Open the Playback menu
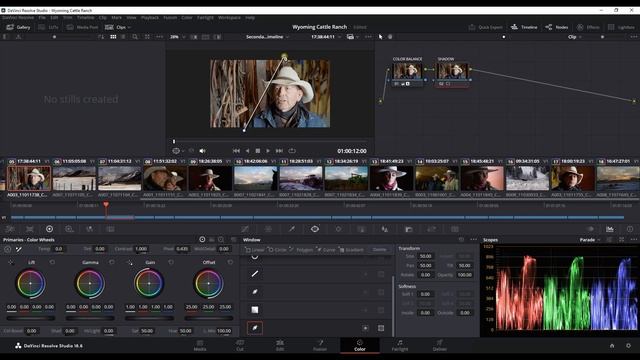640x360 pixels. click(150, 18)
